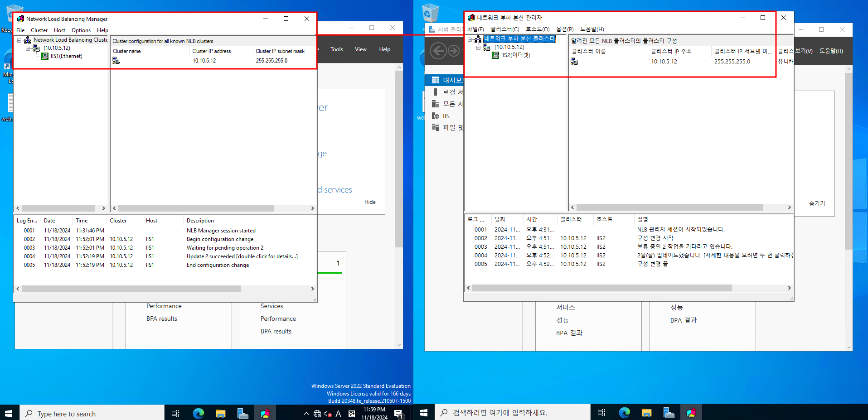Select IIS1(Ethernet) host icon

[x=45, y=56]
